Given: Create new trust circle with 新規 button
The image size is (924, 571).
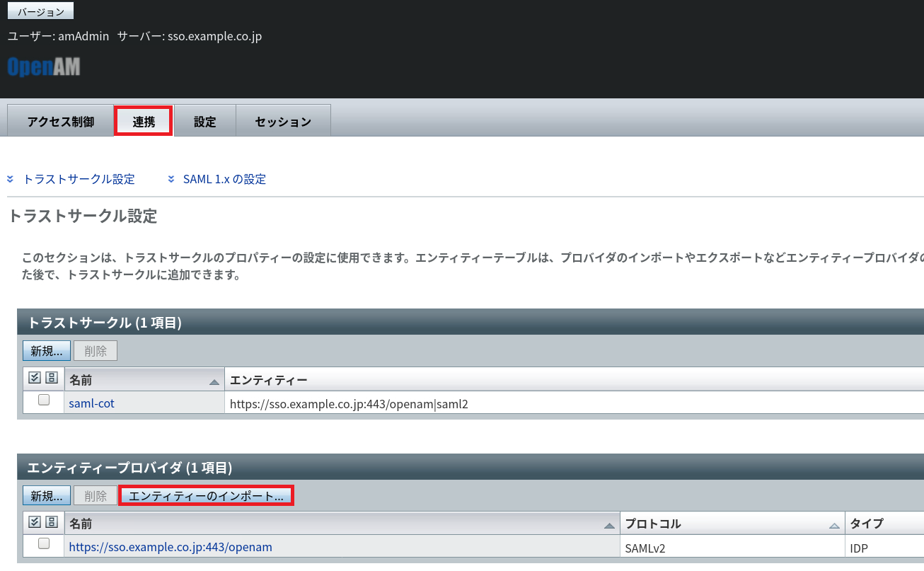Looking at the screenshot, I should pos(47,351).
